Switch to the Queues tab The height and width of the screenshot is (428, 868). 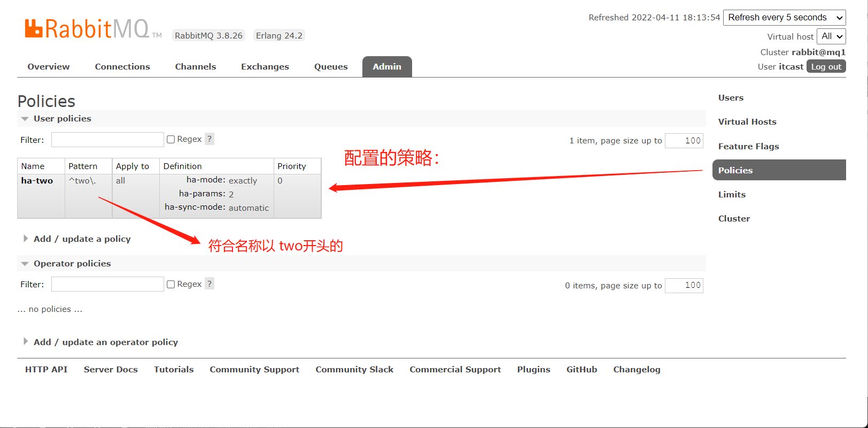click(331, 67)
